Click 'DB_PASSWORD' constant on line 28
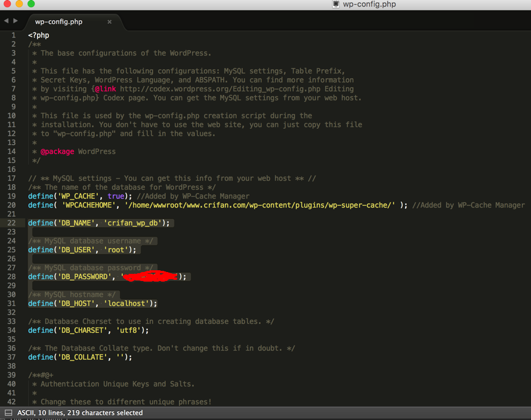Image resolution: width=531 pixels, height=420 pixels. [x=85, y=277]
